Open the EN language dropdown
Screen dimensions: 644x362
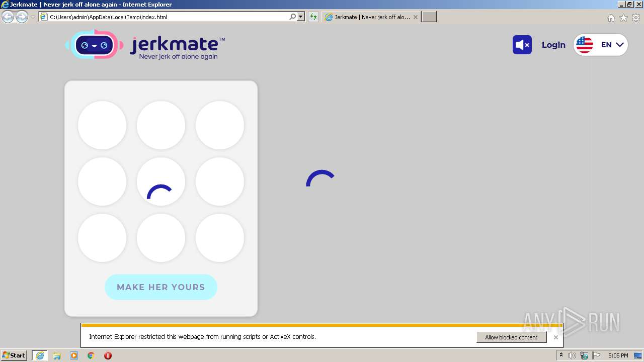tap(601, 45)
